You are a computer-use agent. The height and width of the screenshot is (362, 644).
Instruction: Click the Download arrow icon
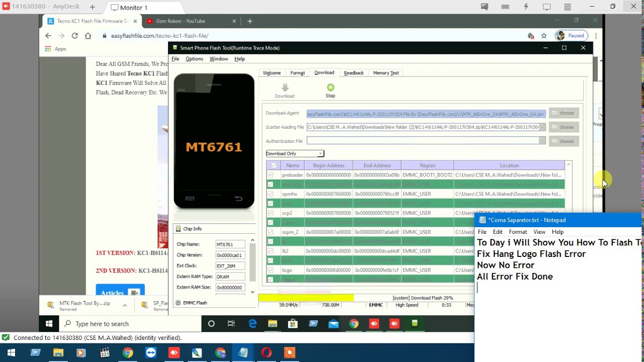tap(285, 87)
